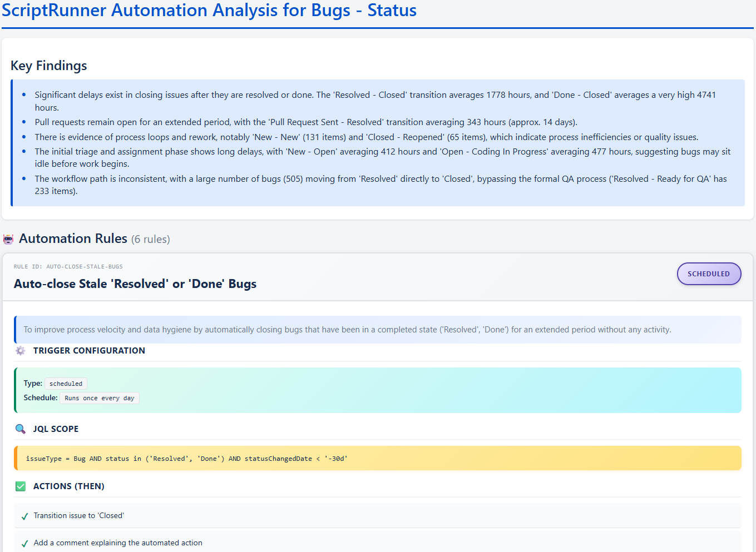Open the Auto-close Stale 'Resolved' or 'Done' Bugs rule title

(135, 284)
